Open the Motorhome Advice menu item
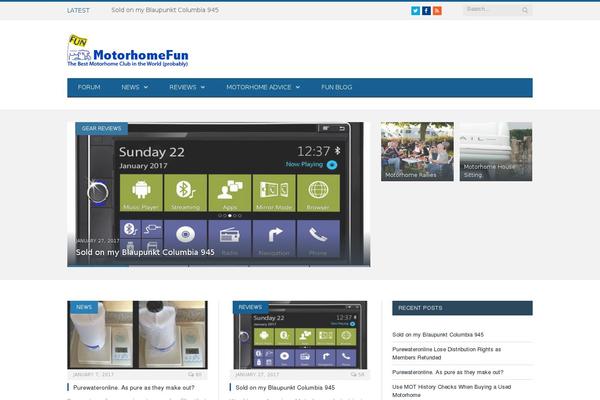Screen dimensions: 600x400 [x=259, y=88]
